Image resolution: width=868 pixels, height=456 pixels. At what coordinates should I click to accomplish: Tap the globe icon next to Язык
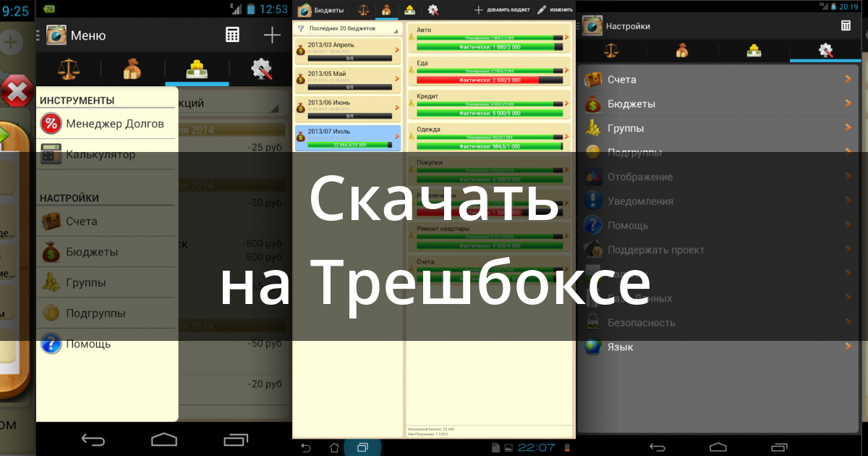tap(593, 347)
